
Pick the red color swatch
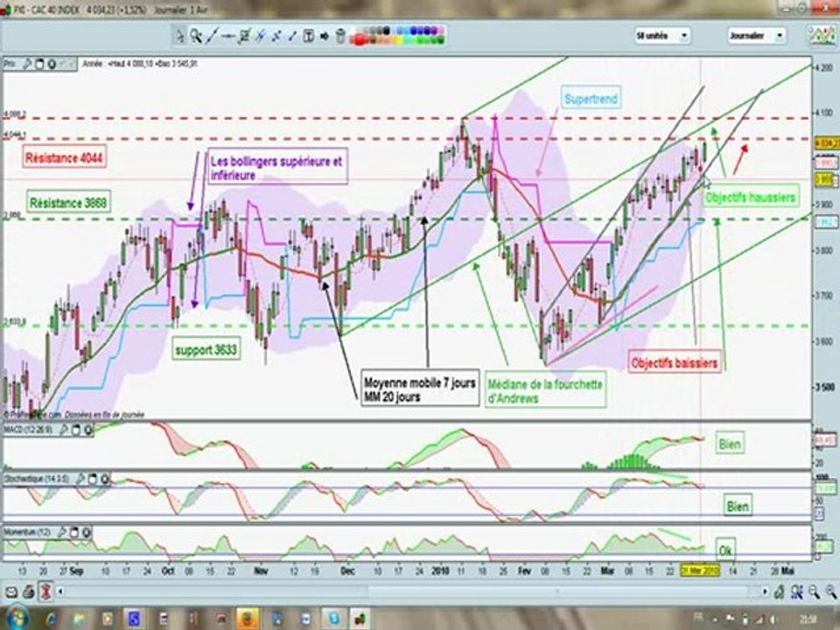pos(360,39)
